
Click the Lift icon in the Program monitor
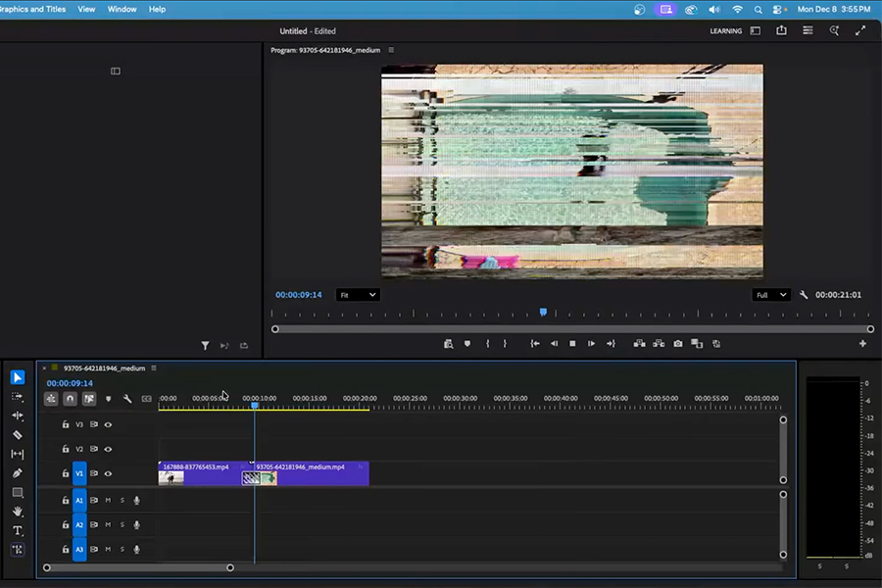pyautogui.click(x=638, y=343)
